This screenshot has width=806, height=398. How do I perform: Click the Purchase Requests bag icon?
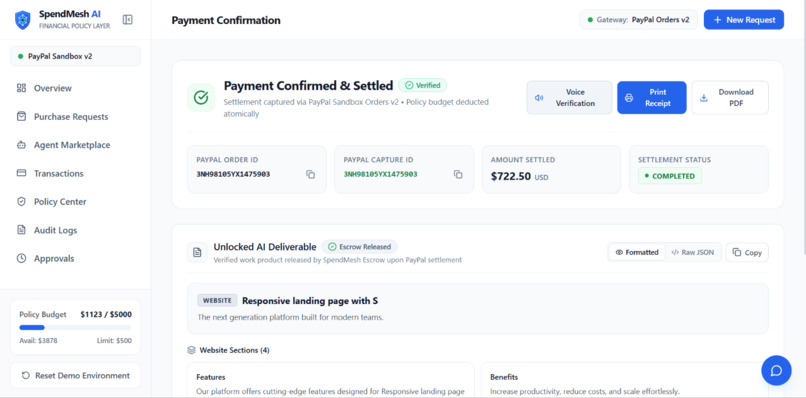tap(21, 116)
